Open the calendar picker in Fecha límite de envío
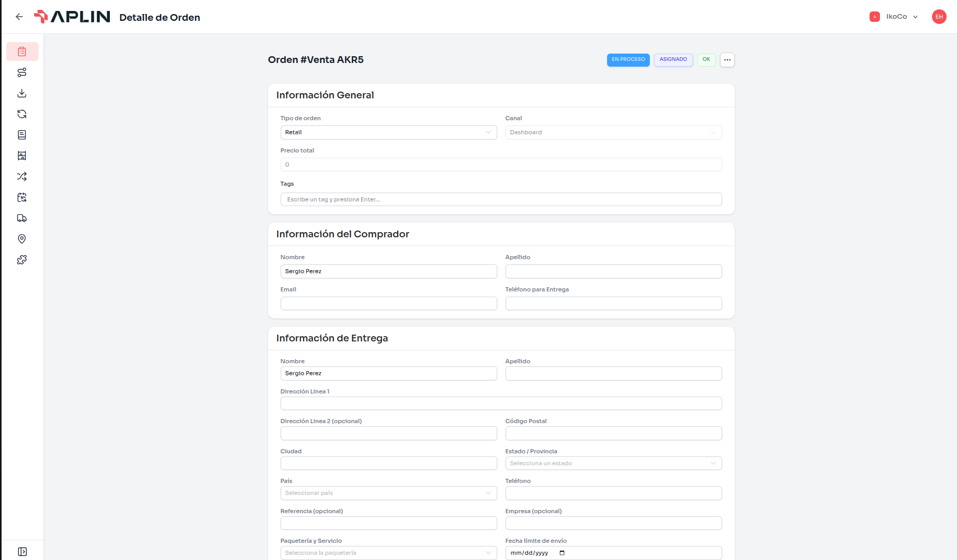The image size is (957, 560). click(x=562, y=553)
